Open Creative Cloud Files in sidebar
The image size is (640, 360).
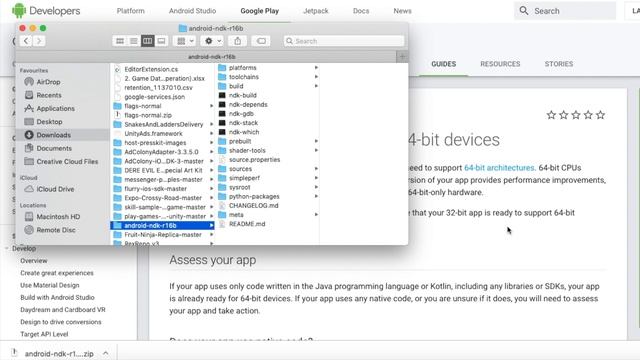67,162
